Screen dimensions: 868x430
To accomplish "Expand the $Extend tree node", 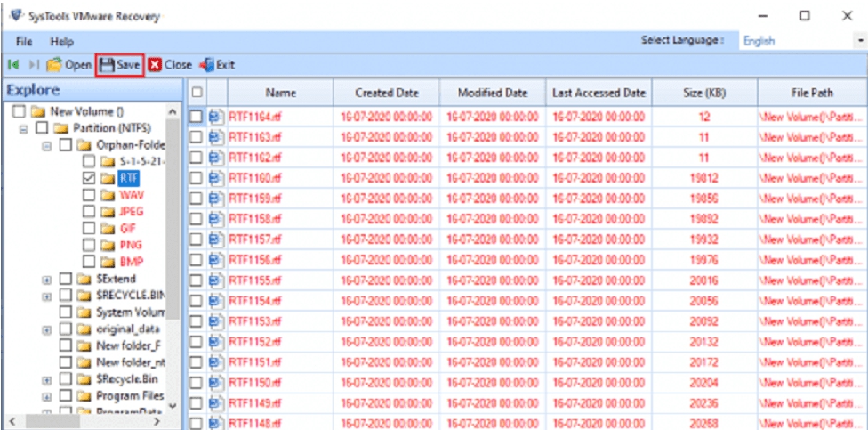I will pyautogui.click(x=47, y=279).
